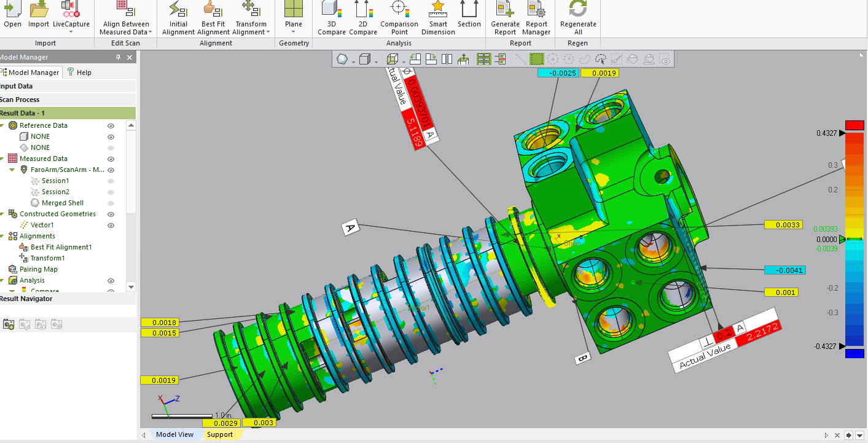Add a Comparison Point

tap(399, 18)
